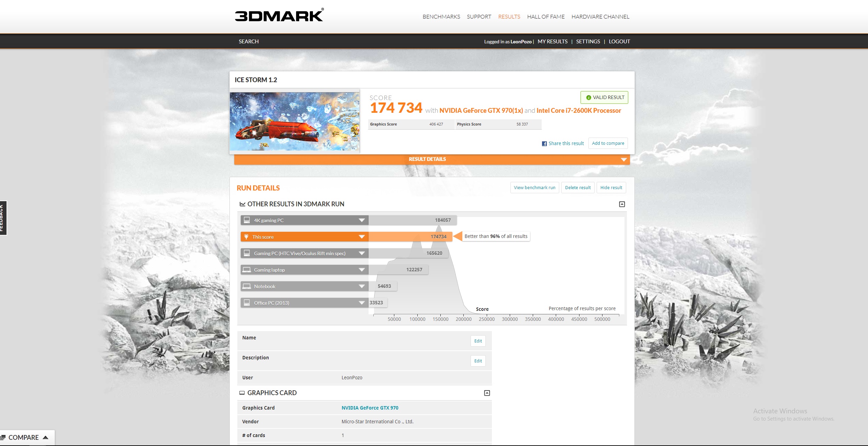Expand the Compare panel arrow

(45, 437)
